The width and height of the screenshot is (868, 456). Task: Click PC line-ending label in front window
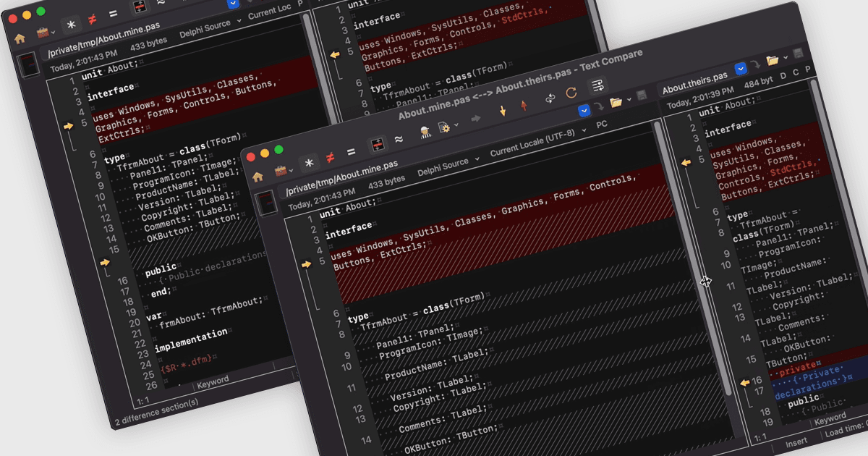coord(602,124)
